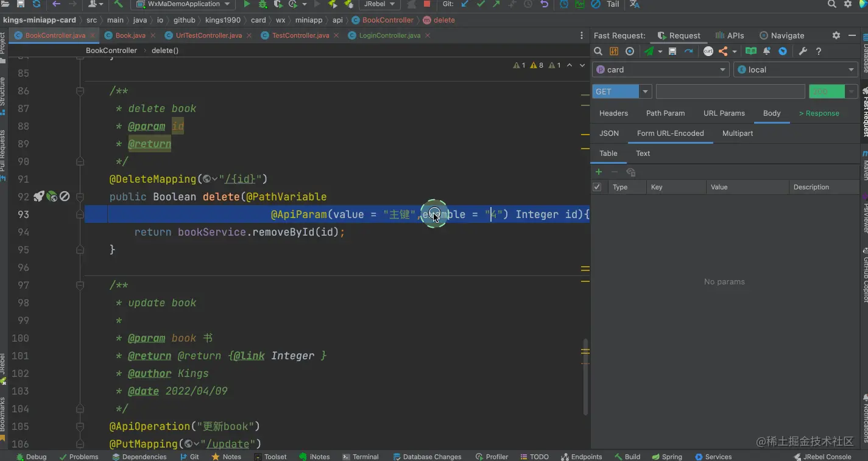Viewport: 868px width, 461px height.
Task: Open the dropdown arrow beside the share icon
Action: point(735,52)
